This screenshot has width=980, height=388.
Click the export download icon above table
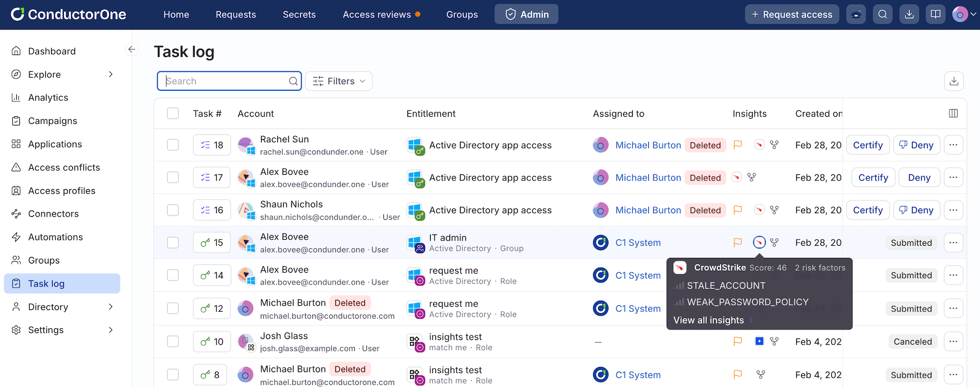point(953,81)
